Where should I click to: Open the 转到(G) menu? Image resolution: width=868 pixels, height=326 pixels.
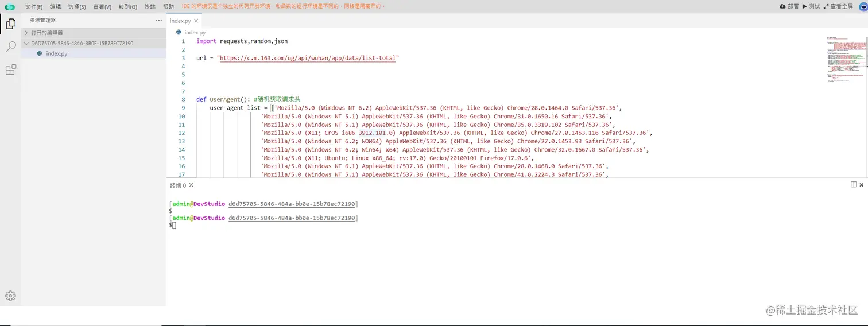coord(127,6)
